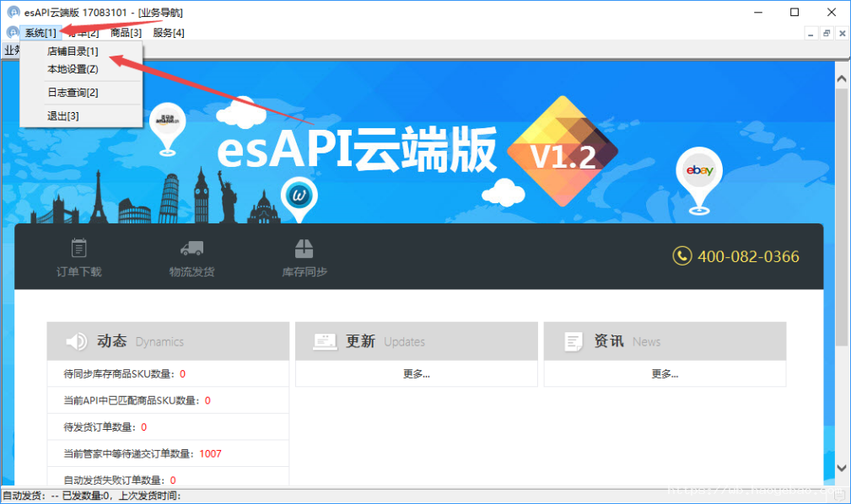The width and height of the screenshot is (851, 504).
Task: Click the vertical scrollbar up arrow
Action: (841, 78)
